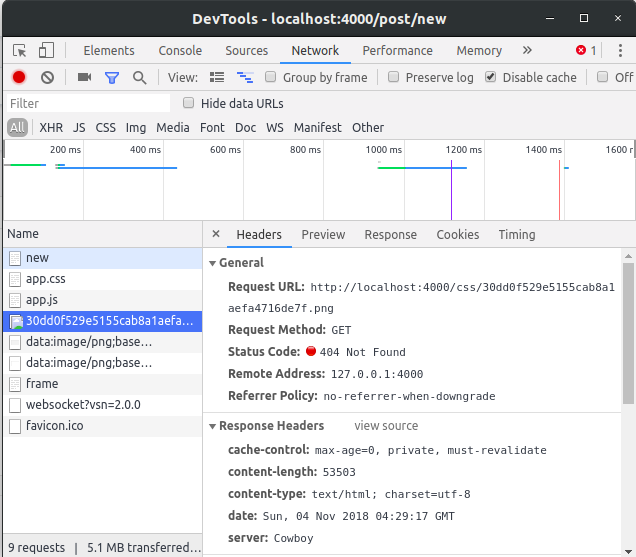This screenshot has height=557, width=636.
Task: Click the icon beside favicon.ico
Action: tap(15, 426)
